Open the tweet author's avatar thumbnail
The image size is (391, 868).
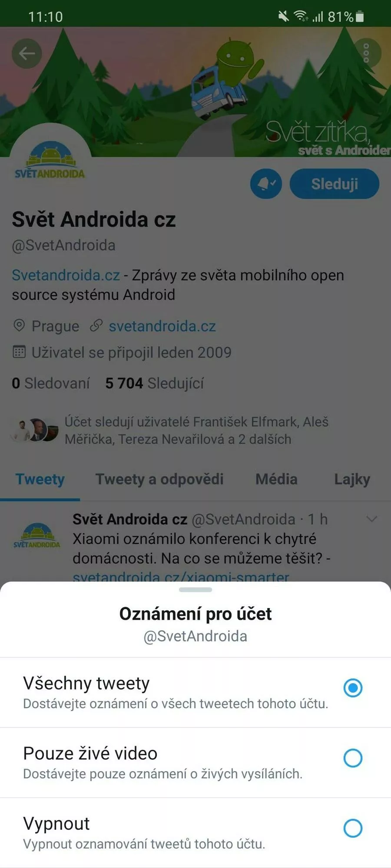[37, 536]
